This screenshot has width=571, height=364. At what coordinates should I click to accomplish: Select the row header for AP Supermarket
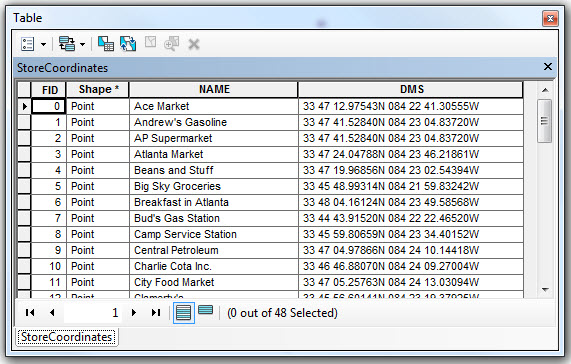coord(24,138)
